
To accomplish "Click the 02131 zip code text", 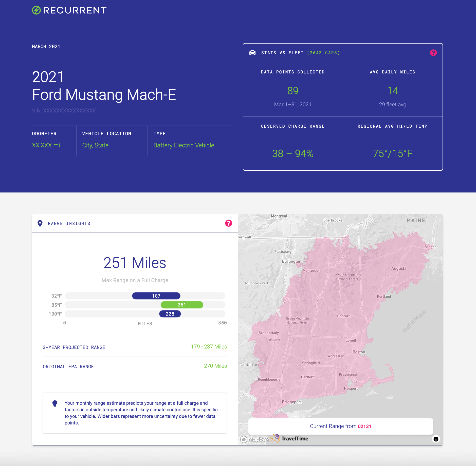I will (364, 426).
